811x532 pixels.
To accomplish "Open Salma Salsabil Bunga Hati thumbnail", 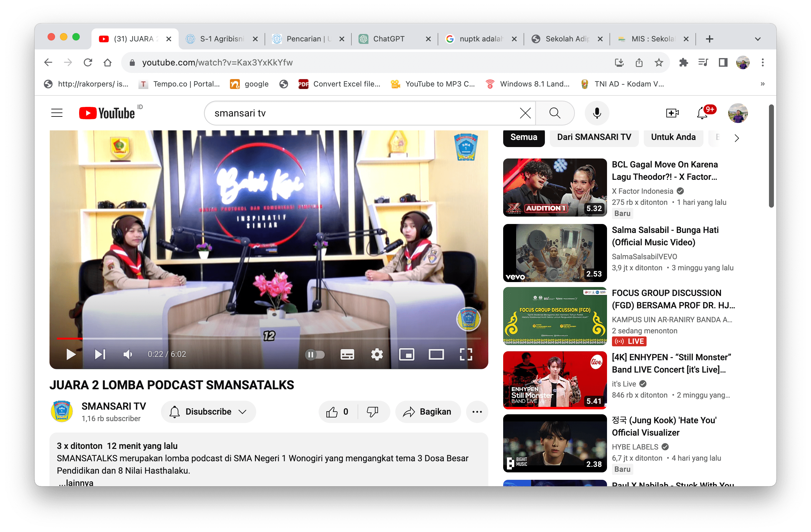I will click(x=554, y=253).
